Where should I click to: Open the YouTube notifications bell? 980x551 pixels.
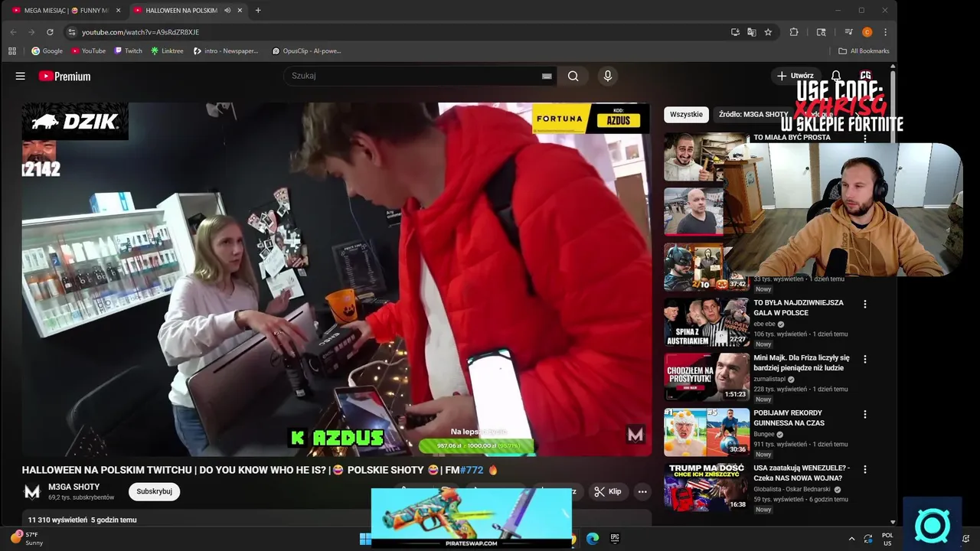pyautogui.click(x=836, y=76)
